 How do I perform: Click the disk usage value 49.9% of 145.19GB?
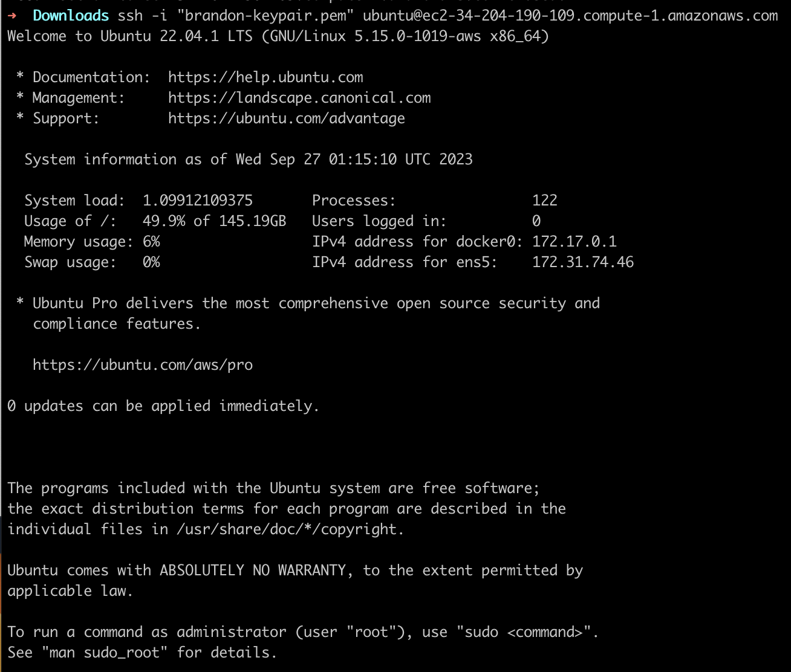[x=214, y=221]
